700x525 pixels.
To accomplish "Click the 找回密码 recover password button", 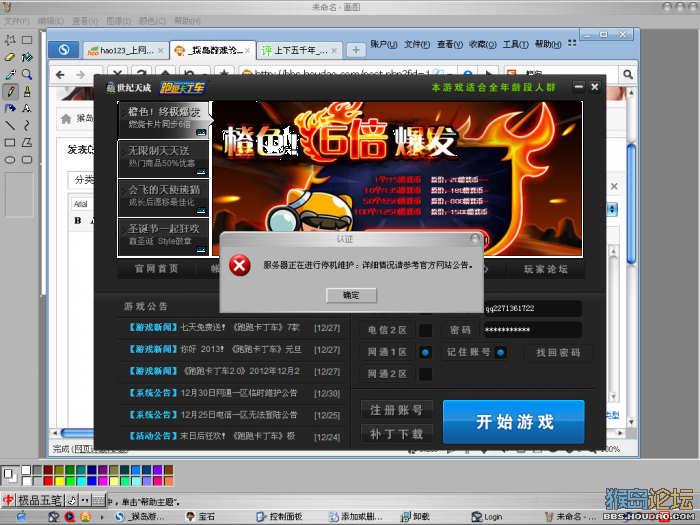I will (558, 353).
